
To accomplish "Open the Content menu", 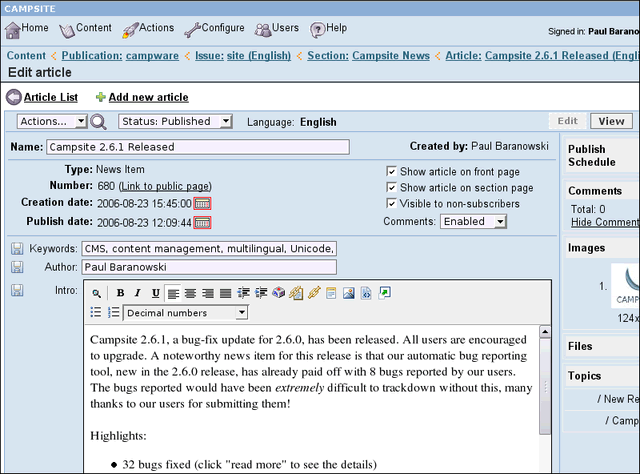I will tap(86, 29).
